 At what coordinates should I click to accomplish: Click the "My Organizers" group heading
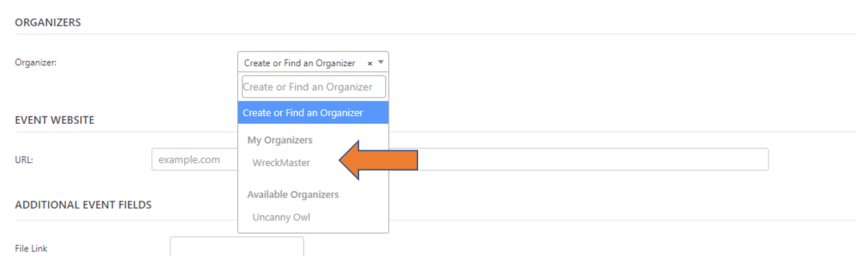point(280,140)
